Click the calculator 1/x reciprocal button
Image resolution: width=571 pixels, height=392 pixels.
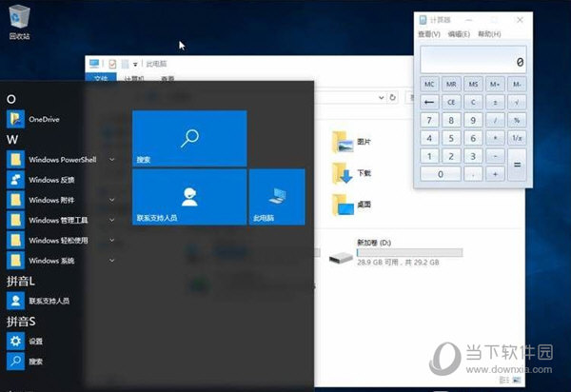click(517, 138)
